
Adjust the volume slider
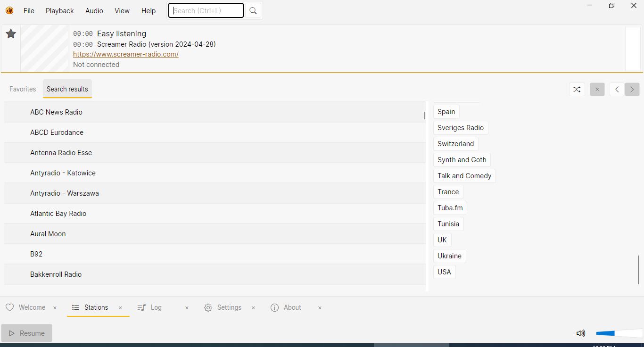coord(619,333)
